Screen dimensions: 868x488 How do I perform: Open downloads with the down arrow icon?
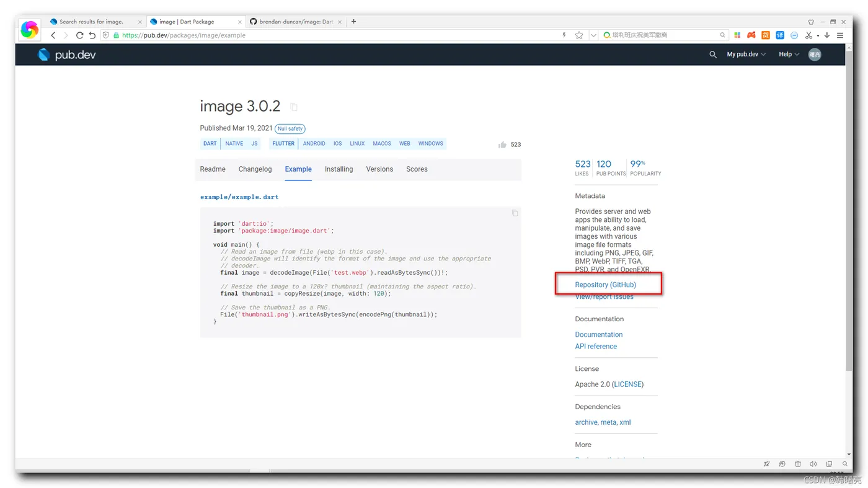coord(827,35)
